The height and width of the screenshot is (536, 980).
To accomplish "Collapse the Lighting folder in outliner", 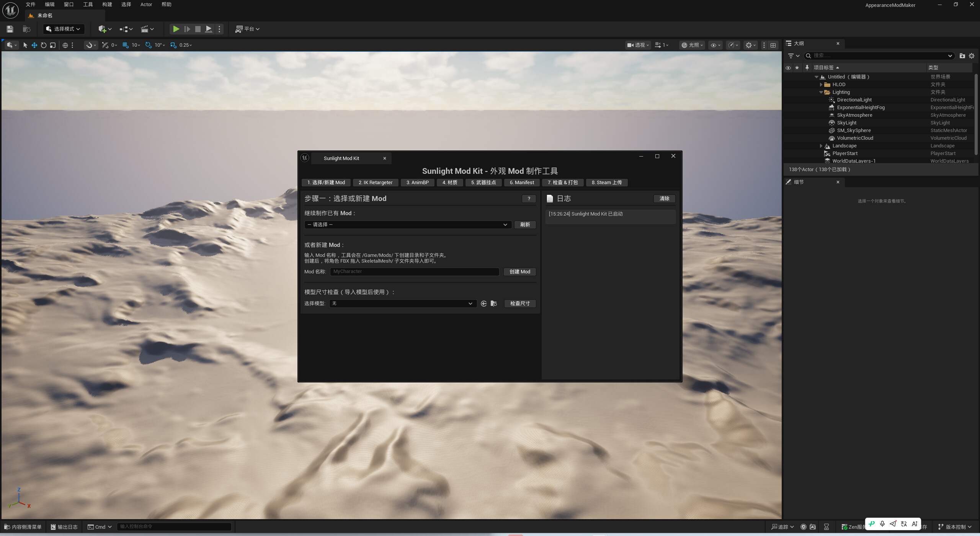I will [x=821, y=92].
